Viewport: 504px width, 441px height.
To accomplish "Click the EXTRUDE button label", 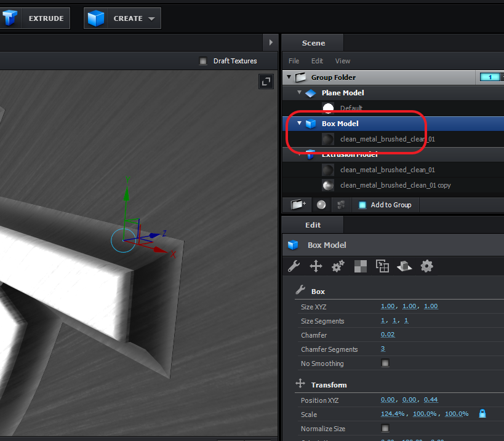I will [46, 18].
